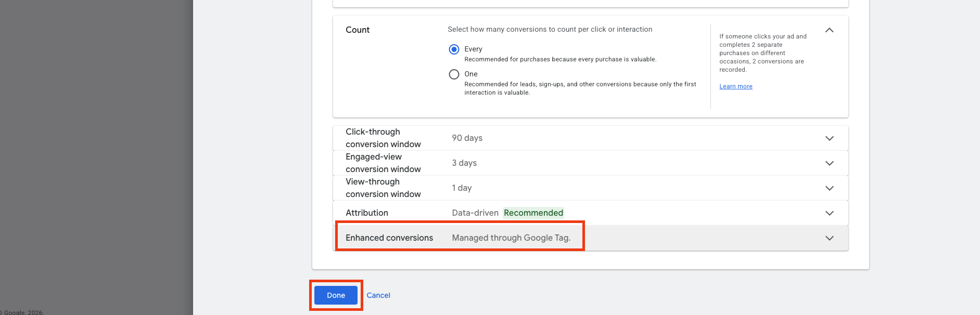
Task: Select the One count radio button
Action: tap(454, 74)
